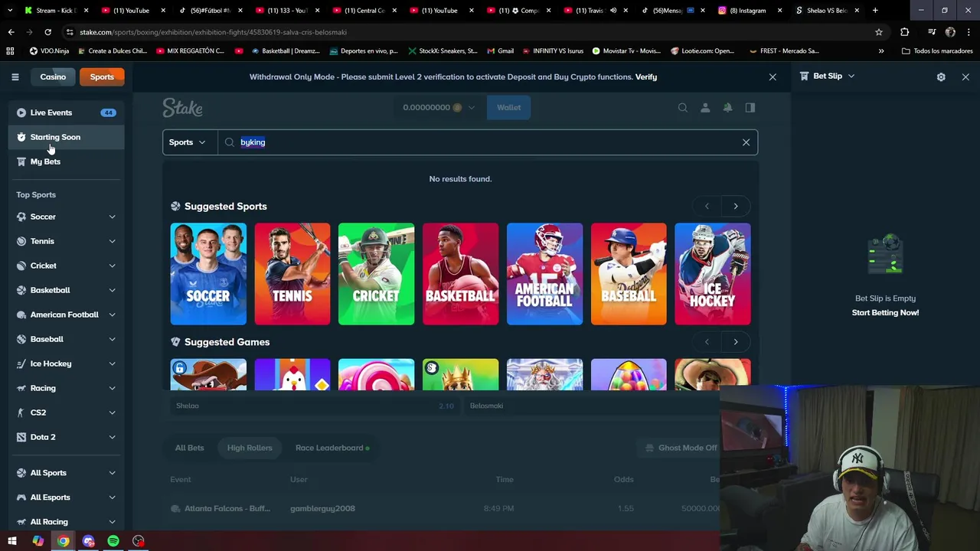Select the Race Leaderboard tab
This screenshot has width=980, height=551.
point(332,448)
